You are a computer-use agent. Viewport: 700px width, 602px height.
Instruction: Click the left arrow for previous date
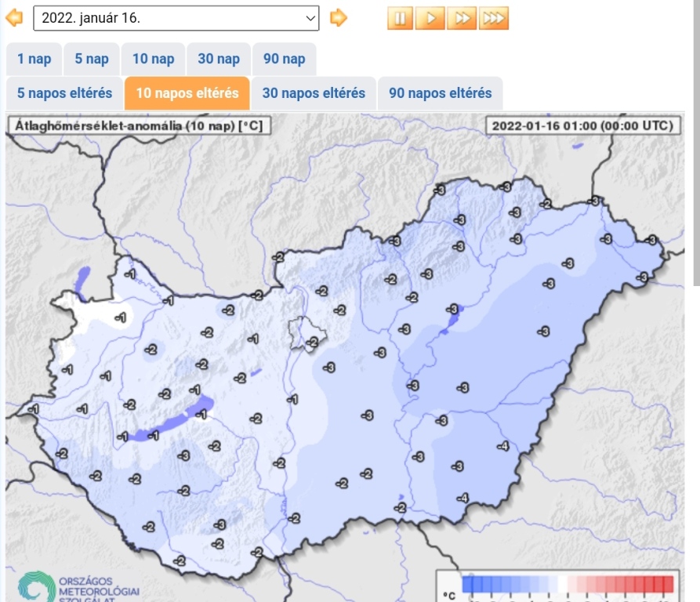pos(14,18)
